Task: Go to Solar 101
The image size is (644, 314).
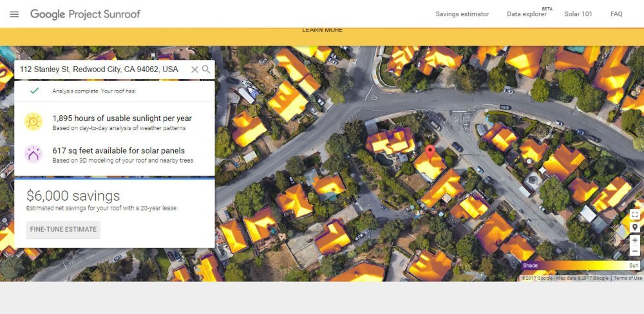Action: point(578,14)
